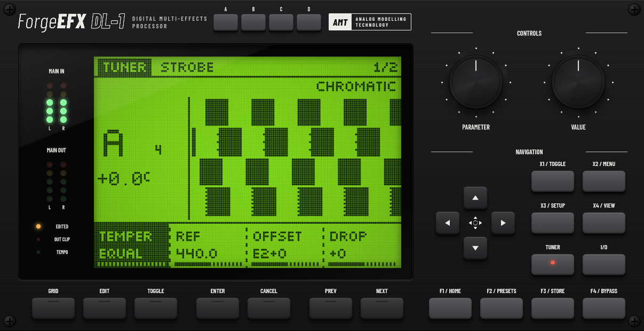Click the NEXT button

click(x=382, y=308)
